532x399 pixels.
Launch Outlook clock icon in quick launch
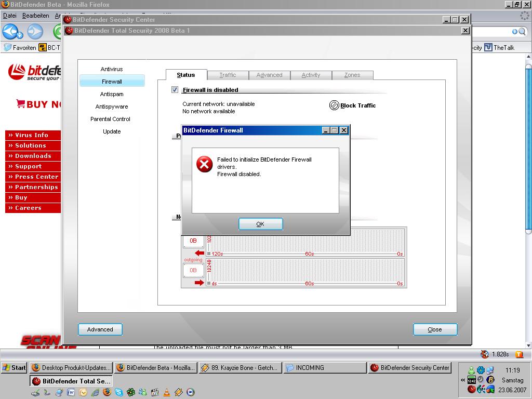(83, 393)
